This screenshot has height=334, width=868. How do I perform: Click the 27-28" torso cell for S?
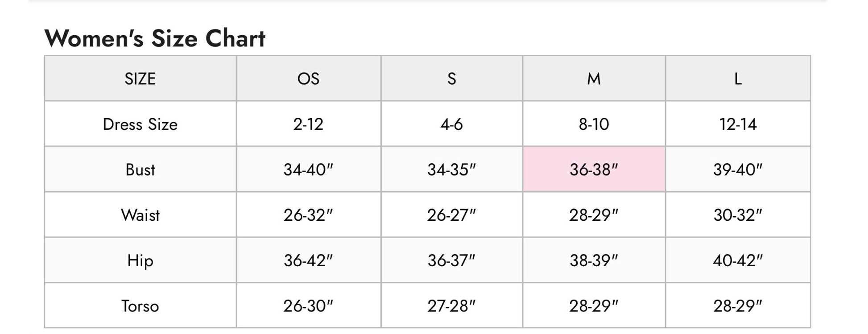pyautogui.click(x=451, y=306)
